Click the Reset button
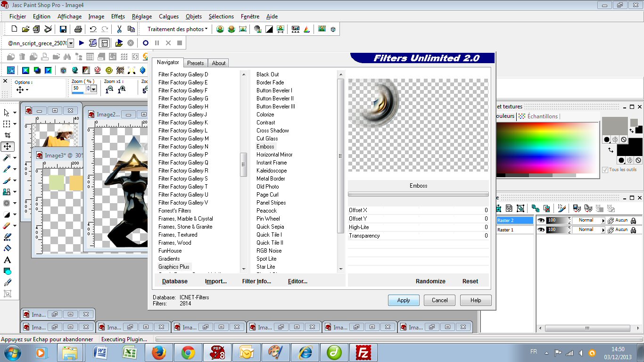This screenshot has height=362, width=644. 470,281
